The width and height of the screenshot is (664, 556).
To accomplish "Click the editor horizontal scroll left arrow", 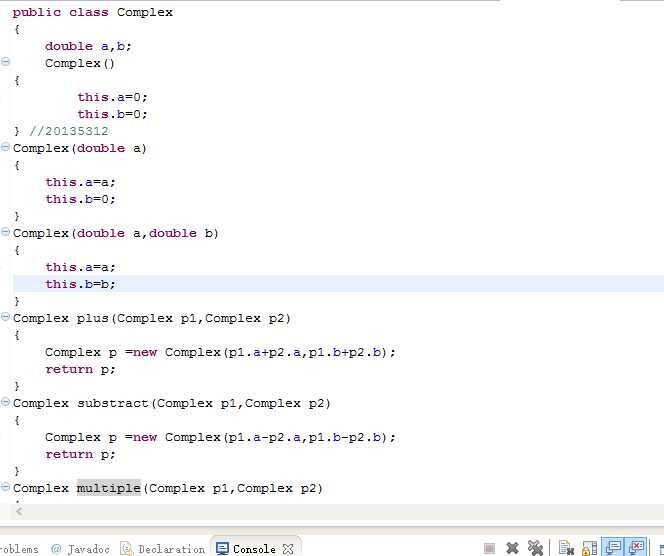I will 19,511.
